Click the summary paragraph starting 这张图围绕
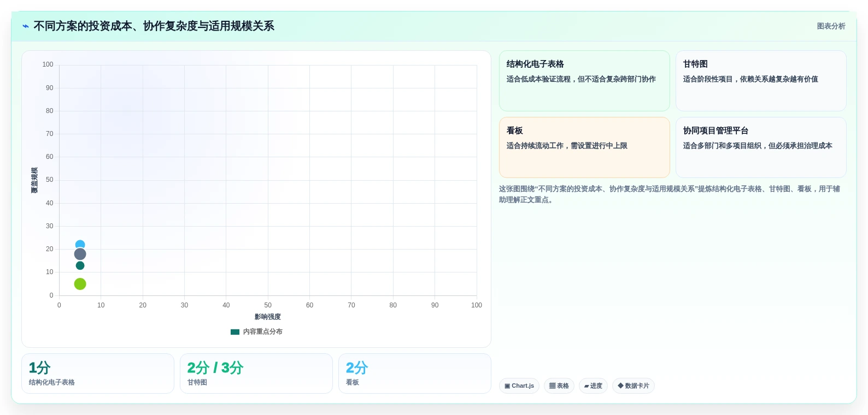 pyautogui.click(x=670, y=194)
